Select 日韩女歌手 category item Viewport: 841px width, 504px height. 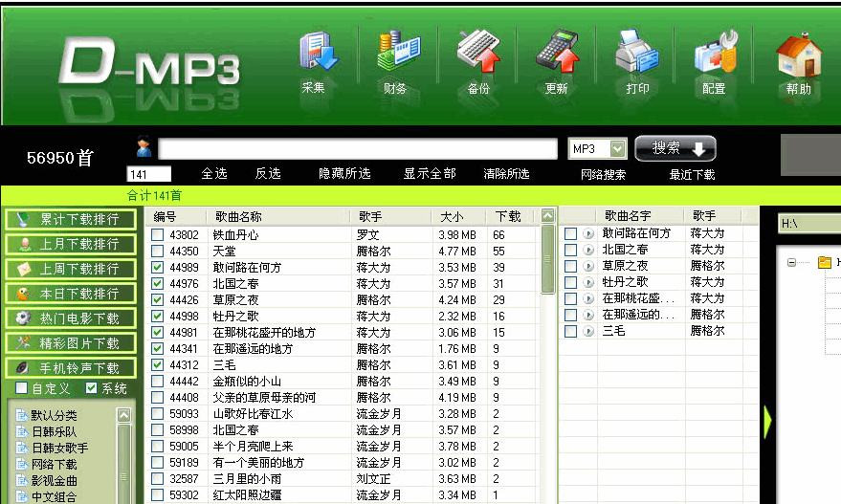59,448
